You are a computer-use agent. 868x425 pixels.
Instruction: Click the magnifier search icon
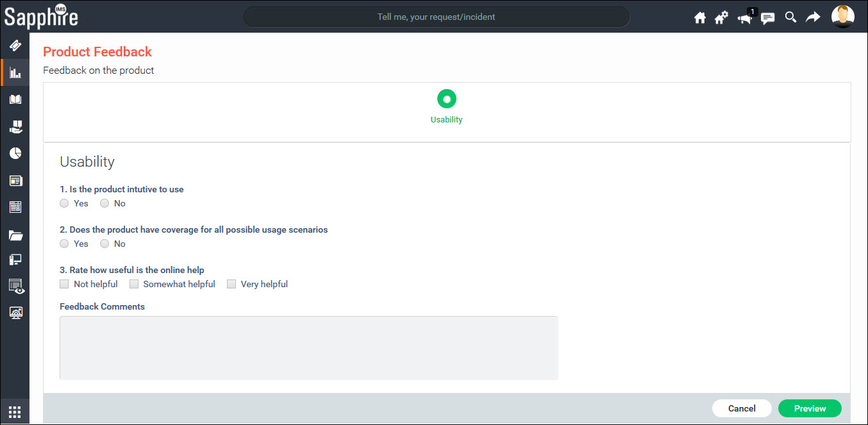(x=790, y=17)
